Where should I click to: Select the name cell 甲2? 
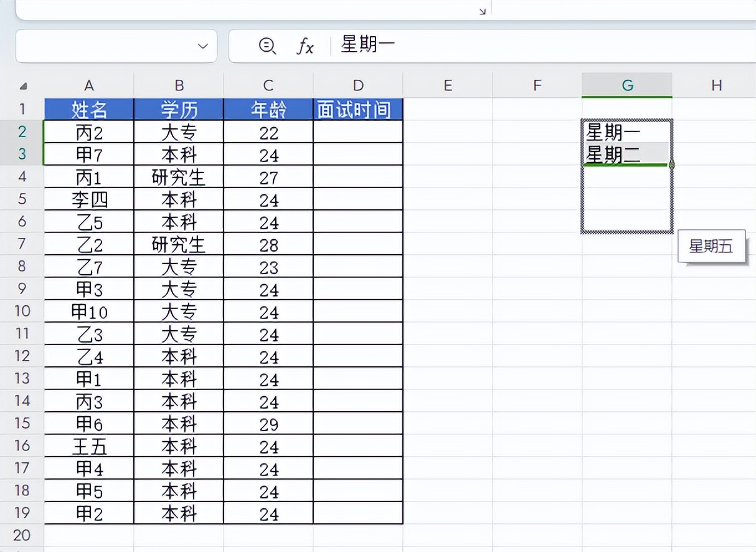click(89, 513)
